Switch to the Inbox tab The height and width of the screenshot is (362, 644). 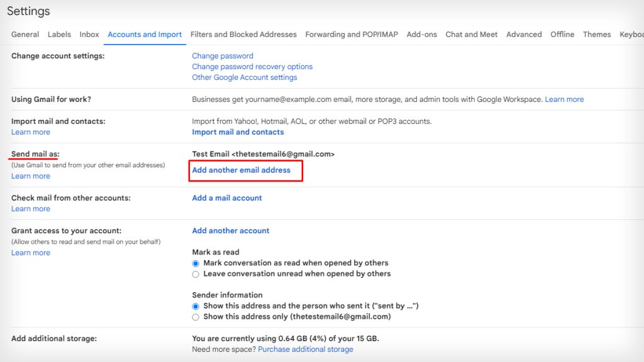(x=89, y=35)
